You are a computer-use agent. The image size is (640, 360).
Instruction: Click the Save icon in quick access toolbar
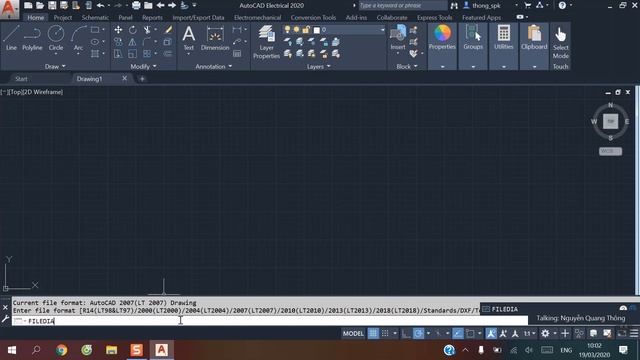[x=52, y=5]
